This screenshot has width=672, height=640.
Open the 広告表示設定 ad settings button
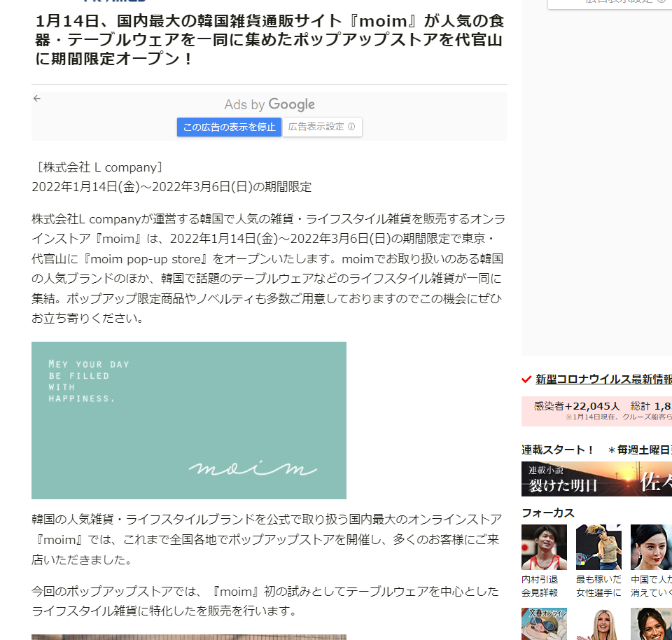click(x=322, y=127)
